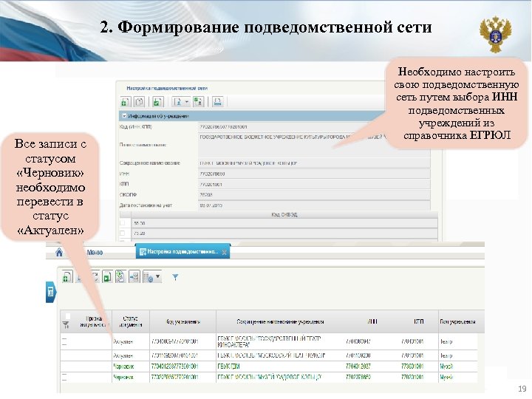The width and height of the screenshot is (532, 399).
Task: Click 'Актуален' status in the КИНОАКТЕРА row
Action: tap(123, 342)
